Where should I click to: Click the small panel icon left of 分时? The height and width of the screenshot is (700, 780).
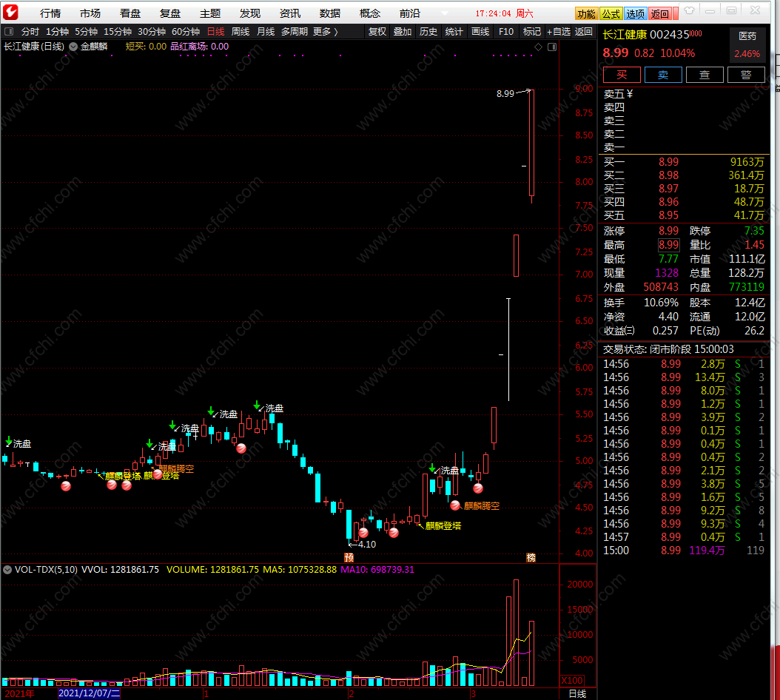9,32
